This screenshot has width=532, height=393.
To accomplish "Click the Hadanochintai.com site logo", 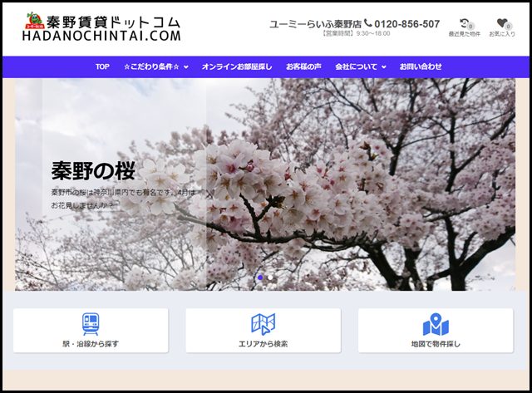I will coord(101,27).
